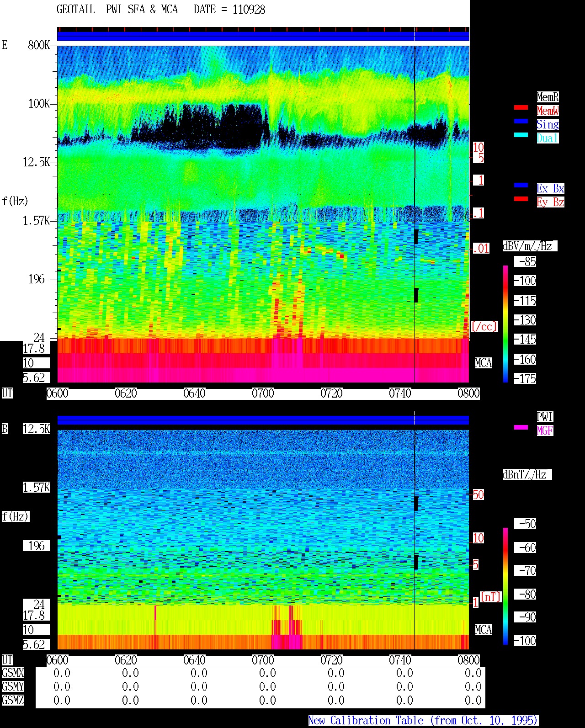Screen dimensions: 585x728
Task: Click the PWI legend label
Action: pos(545,417)
